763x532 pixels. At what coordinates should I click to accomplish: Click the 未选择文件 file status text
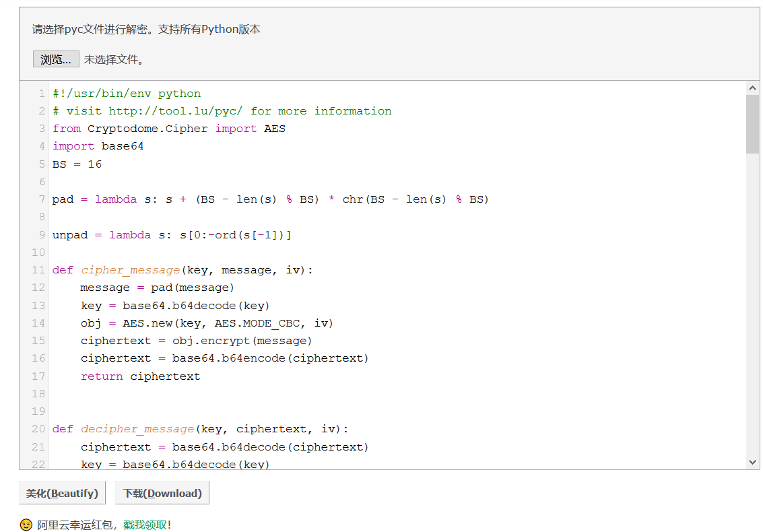point(114,59)
